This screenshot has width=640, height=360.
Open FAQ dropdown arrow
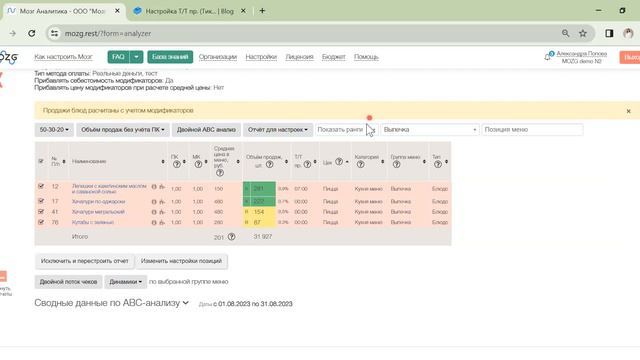point(136,57)
